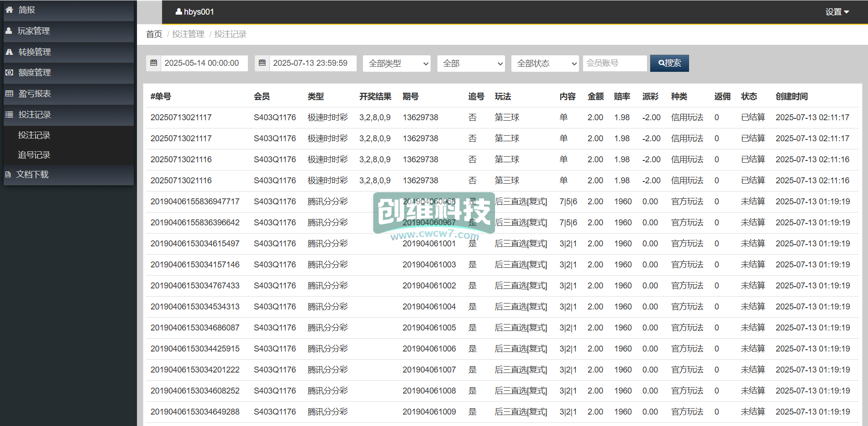Click order number 20190406153034201222
Viewport: 868px width, 426px height.
[x=195, y=370]
